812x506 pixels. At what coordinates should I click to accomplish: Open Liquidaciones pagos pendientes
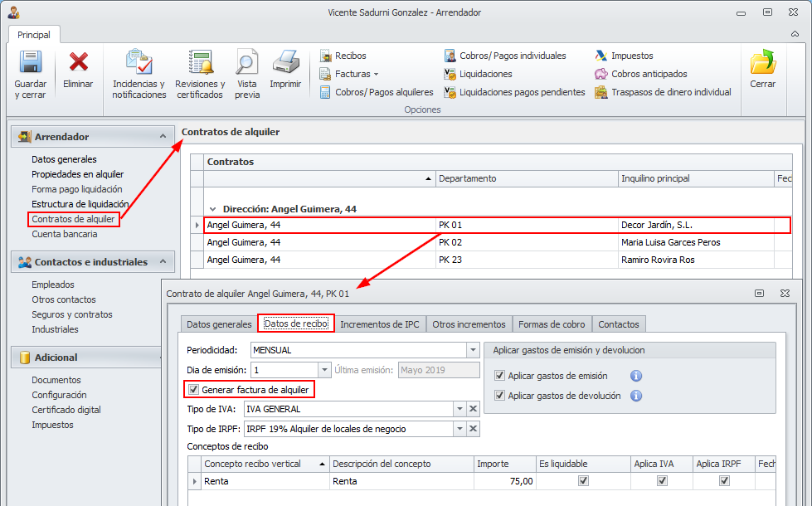tap(514, 92)
